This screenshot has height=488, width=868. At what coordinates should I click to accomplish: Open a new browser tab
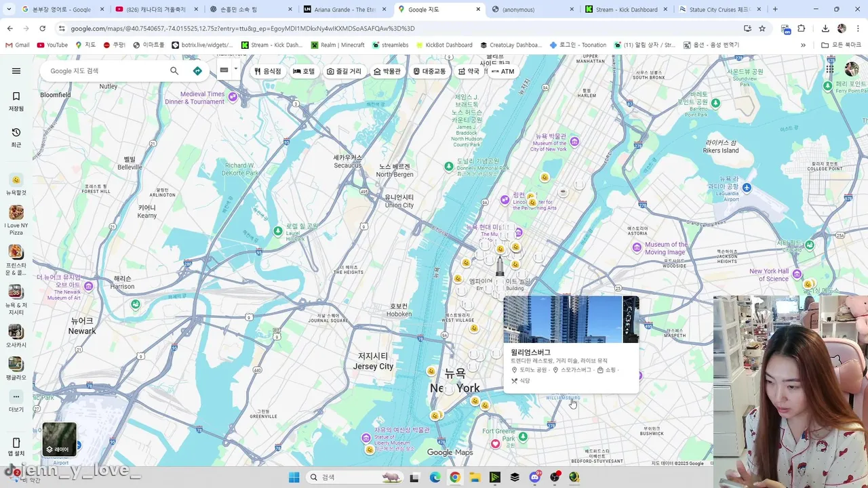[775, 9]
